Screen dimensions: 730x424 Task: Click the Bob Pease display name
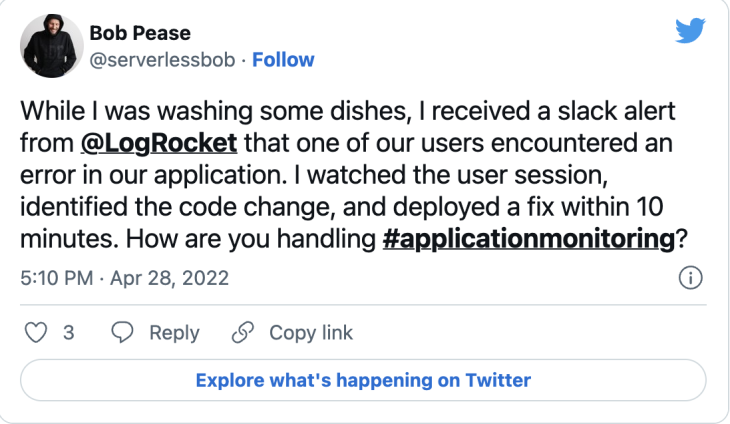(x=140, y=33)
